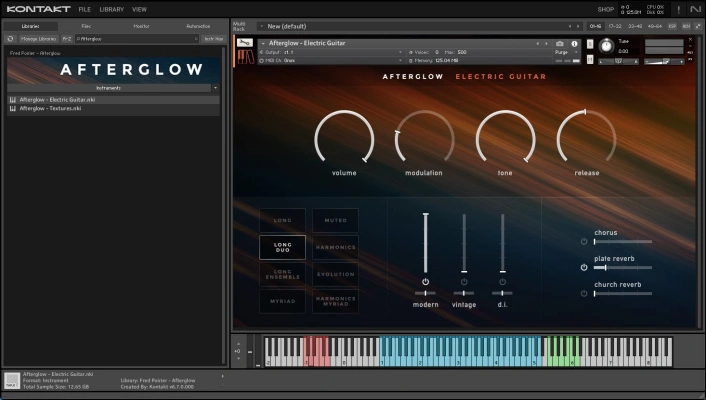The height and width of the screenshot is (400, 706).
Task: Close the Afterglow instrument from rack
Action: point(690,40)
